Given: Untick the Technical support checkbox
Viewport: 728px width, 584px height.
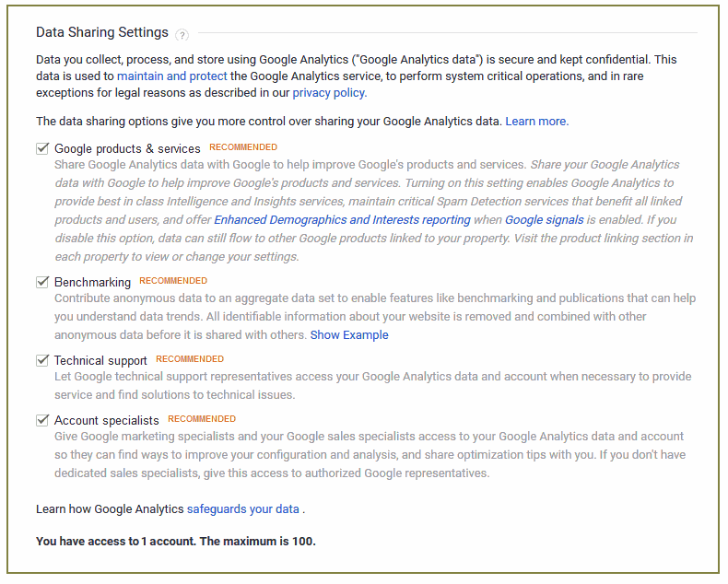Looking at the screenshot, I should point(42,360).
